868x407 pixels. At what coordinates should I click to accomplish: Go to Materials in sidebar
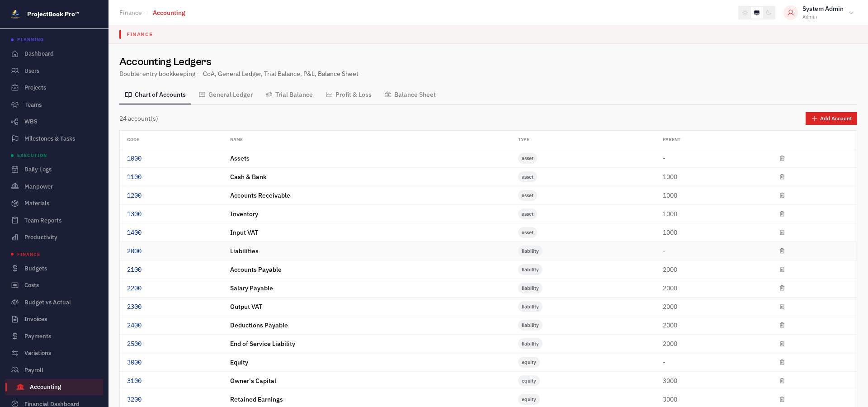pos(54,203)
